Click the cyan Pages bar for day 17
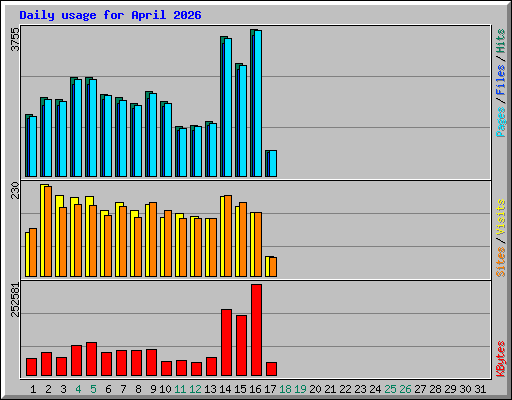 tap(273, 163)
